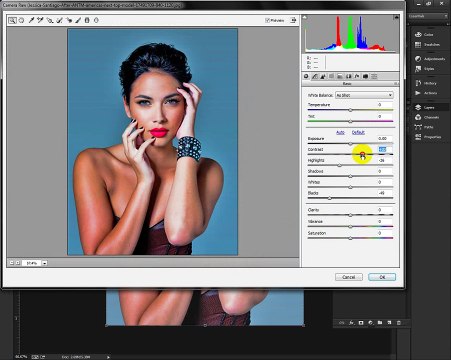Click the Vibrance value field

(385, 222)
